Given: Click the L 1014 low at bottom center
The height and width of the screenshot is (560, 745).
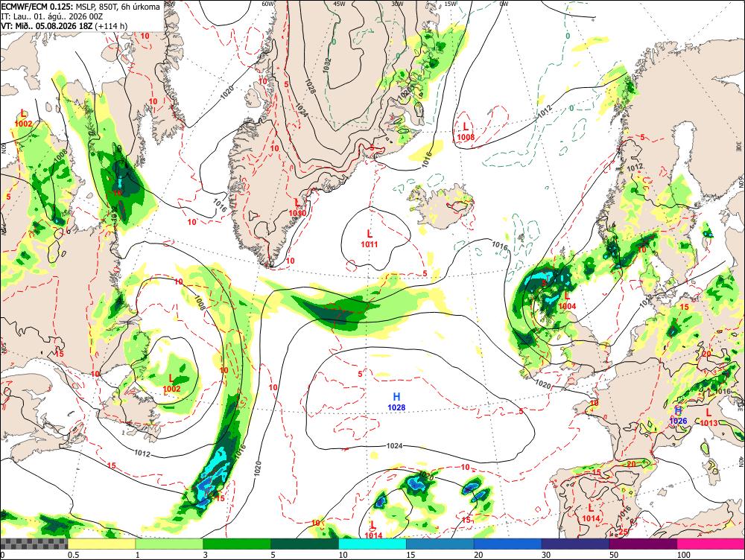Looking at the screenshot, I should tap(373, 529).
